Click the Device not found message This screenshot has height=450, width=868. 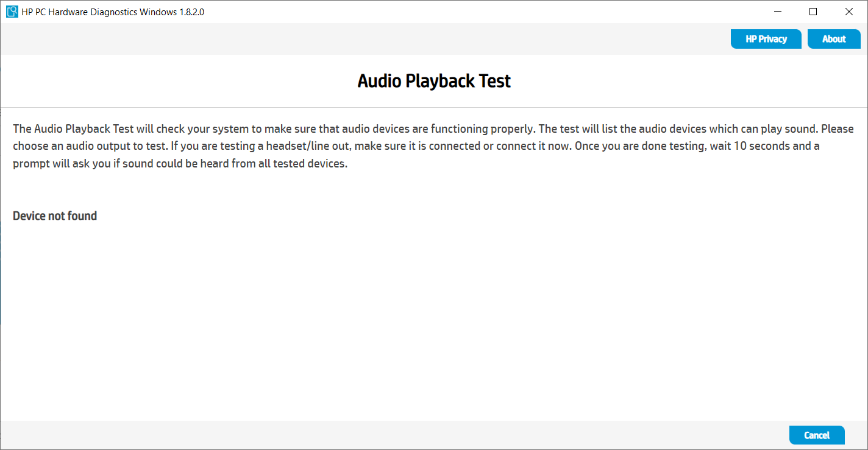(x=54, y=215)
